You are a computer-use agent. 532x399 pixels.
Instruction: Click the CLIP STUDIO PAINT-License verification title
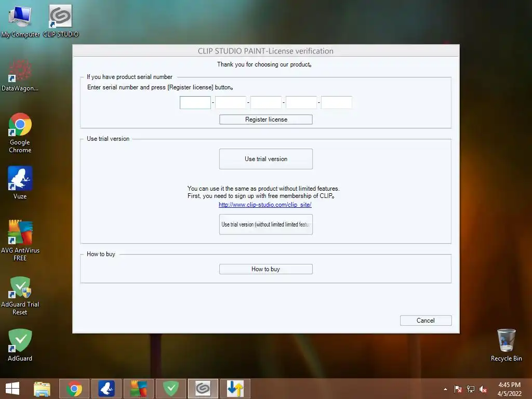(265, 51)
